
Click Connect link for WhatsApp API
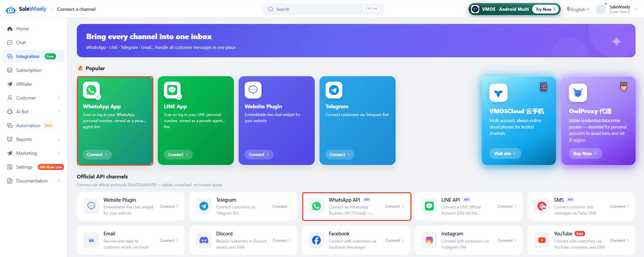[x=394, y=206]
